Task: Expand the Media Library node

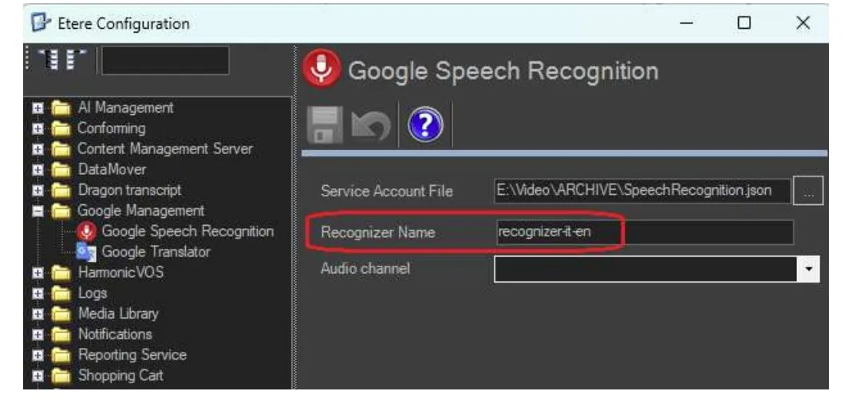Action: pos(37,314)
